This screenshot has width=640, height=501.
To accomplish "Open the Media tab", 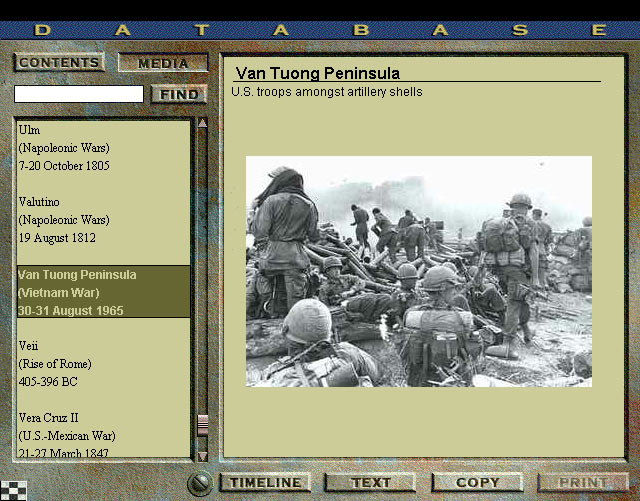I will point(163,63).
